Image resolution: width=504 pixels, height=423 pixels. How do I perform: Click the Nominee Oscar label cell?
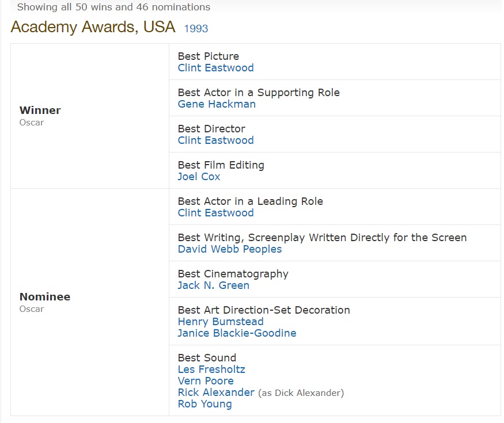pyautogui.click(x=90, y=302)
